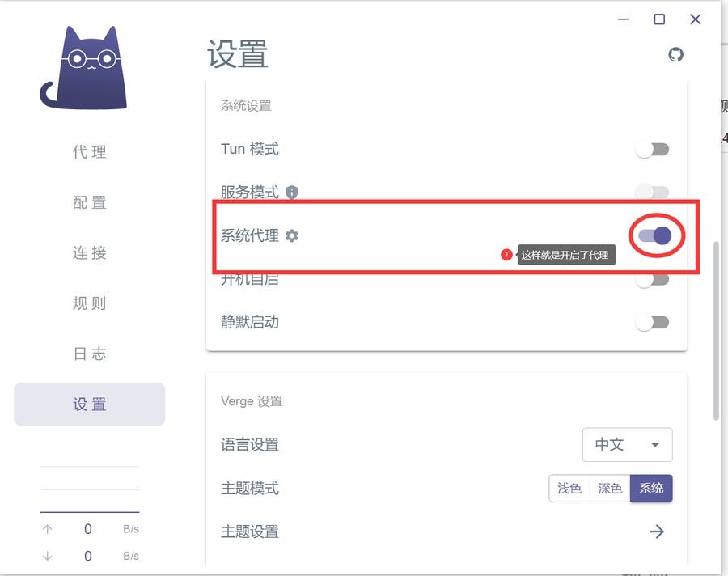Toggle Tun 模式 switch
Screen dimensions: 728x576
[x=652, y=150]
